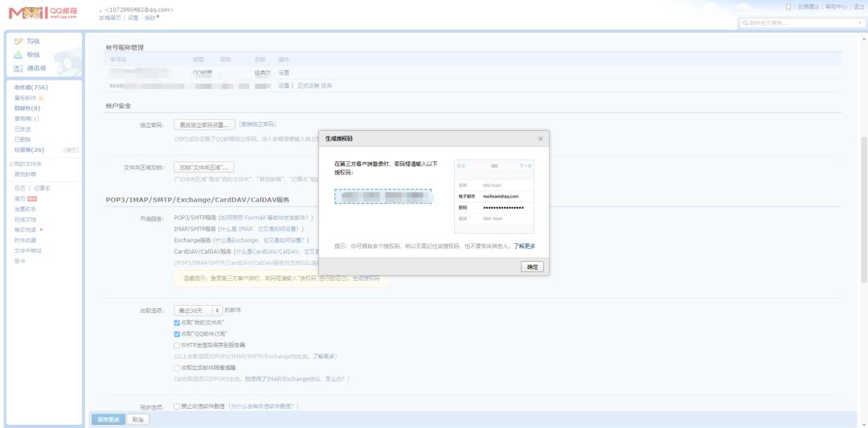Image resolution: width=868 pixels, height=428 pixels.
Task: Click 设置 link in header
Action: [x=133, y=18]
